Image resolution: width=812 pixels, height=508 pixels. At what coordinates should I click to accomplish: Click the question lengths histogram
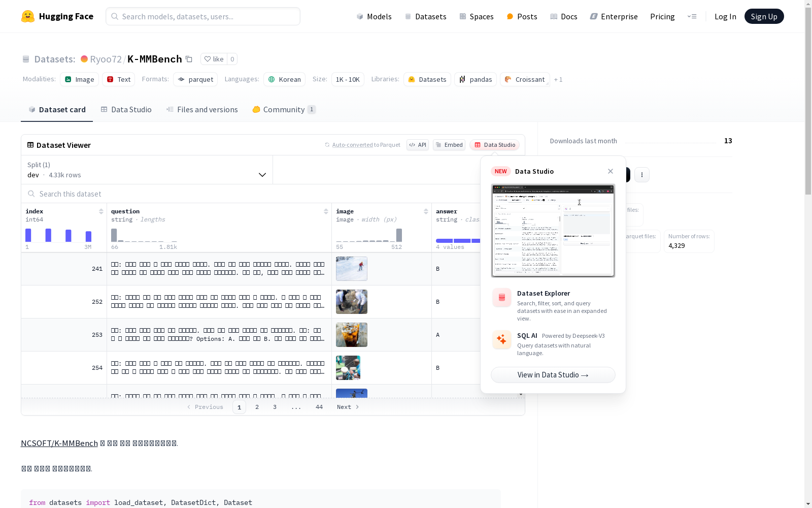point(144,235)
